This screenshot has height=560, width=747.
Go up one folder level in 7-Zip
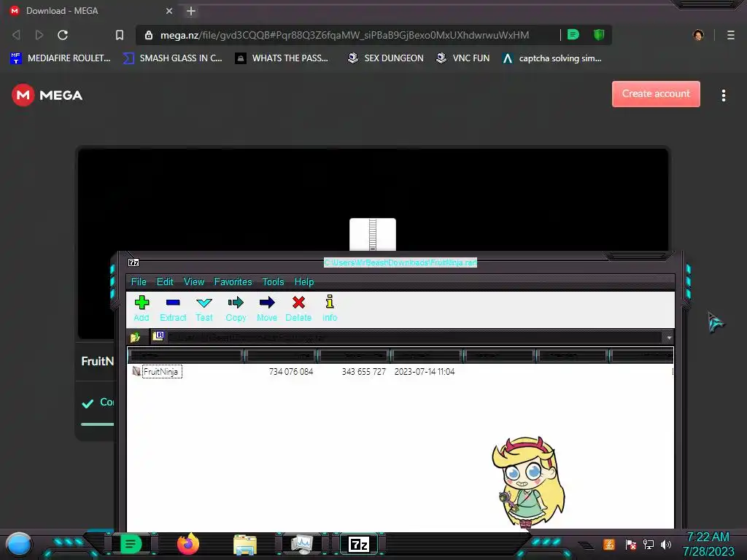135,337
